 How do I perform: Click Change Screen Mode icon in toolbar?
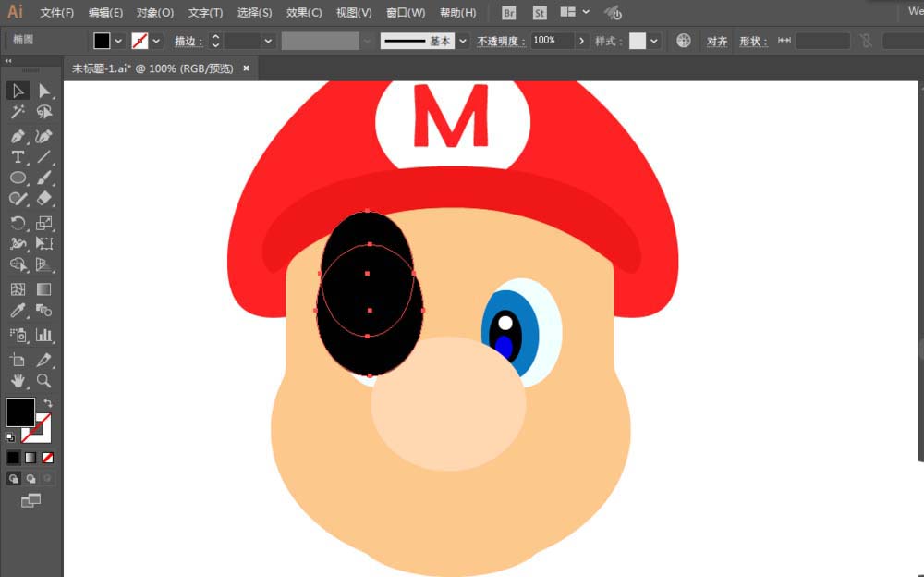30,501
